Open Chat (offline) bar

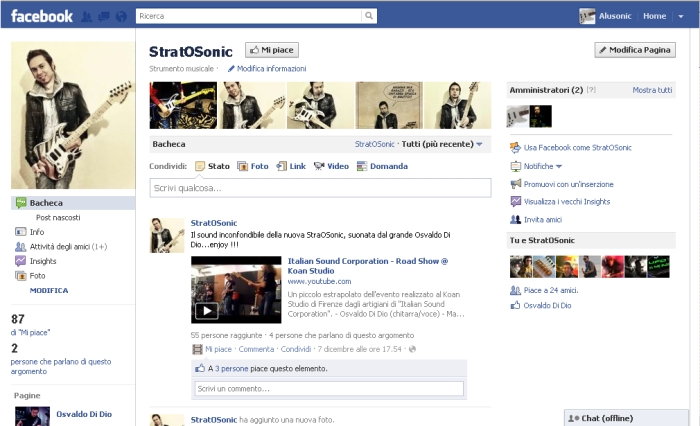coord(626,418)
